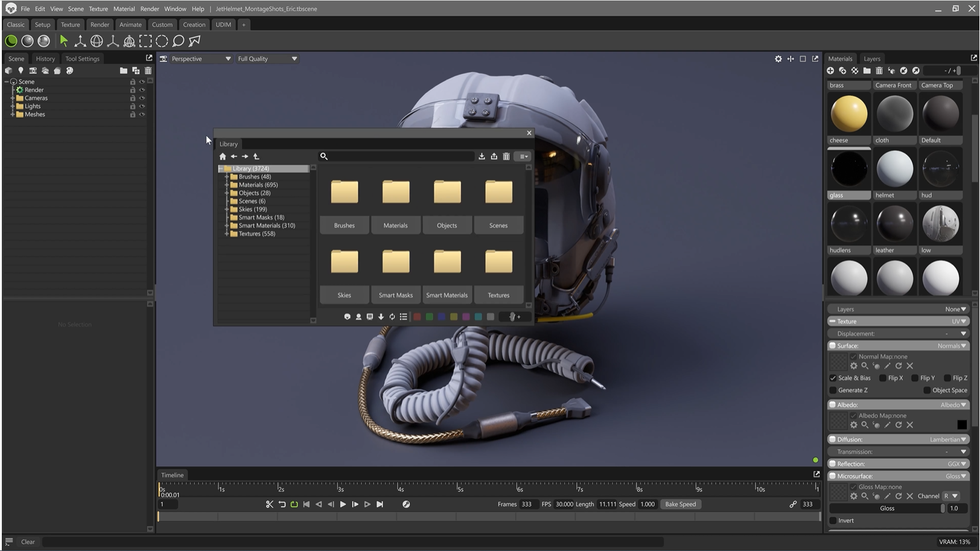
Task: Switch to the Layers tab
Action: pos(871,59)
